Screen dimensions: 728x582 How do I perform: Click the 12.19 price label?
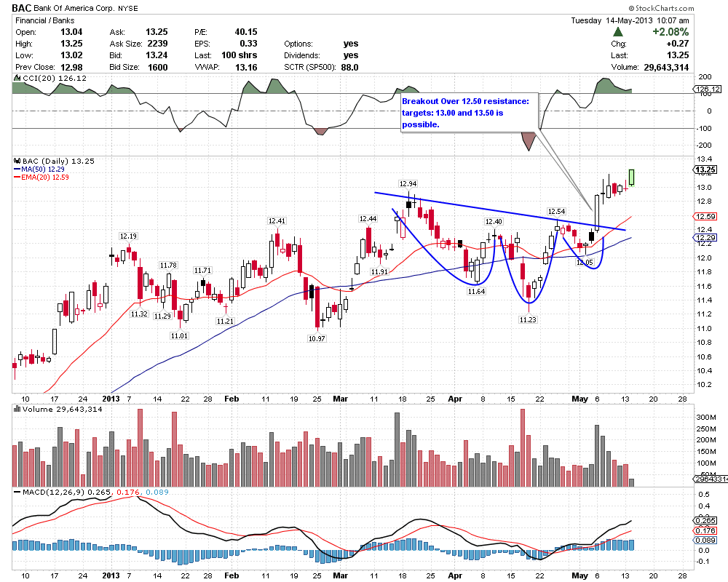coord(128,236)
